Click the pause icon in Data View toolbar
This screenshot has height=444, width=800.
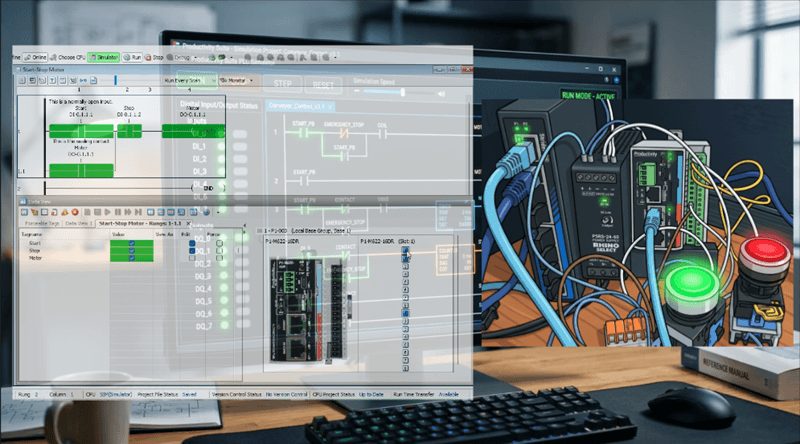[117, 212]
